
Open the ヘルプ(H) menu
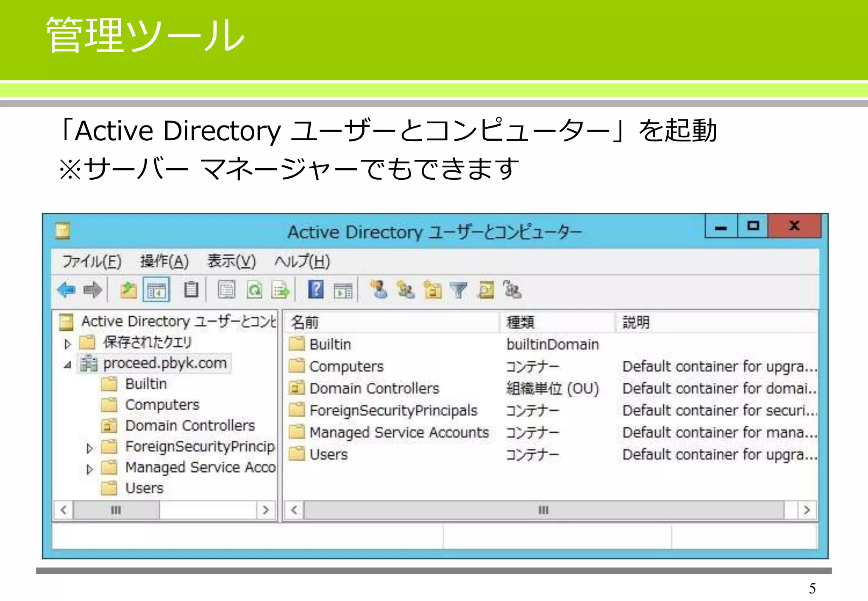pyautogui.click(x=302, y=262)
